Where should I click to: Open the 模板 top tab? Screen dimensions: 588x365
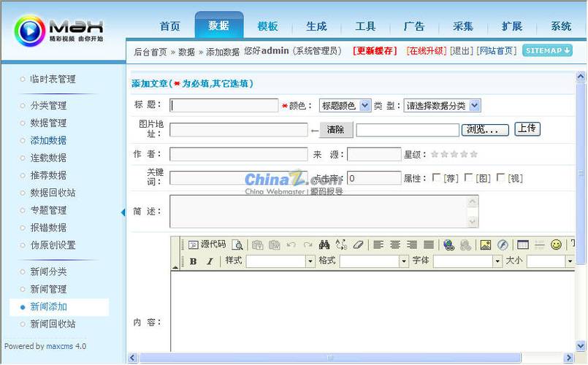[x=268, y=26]
